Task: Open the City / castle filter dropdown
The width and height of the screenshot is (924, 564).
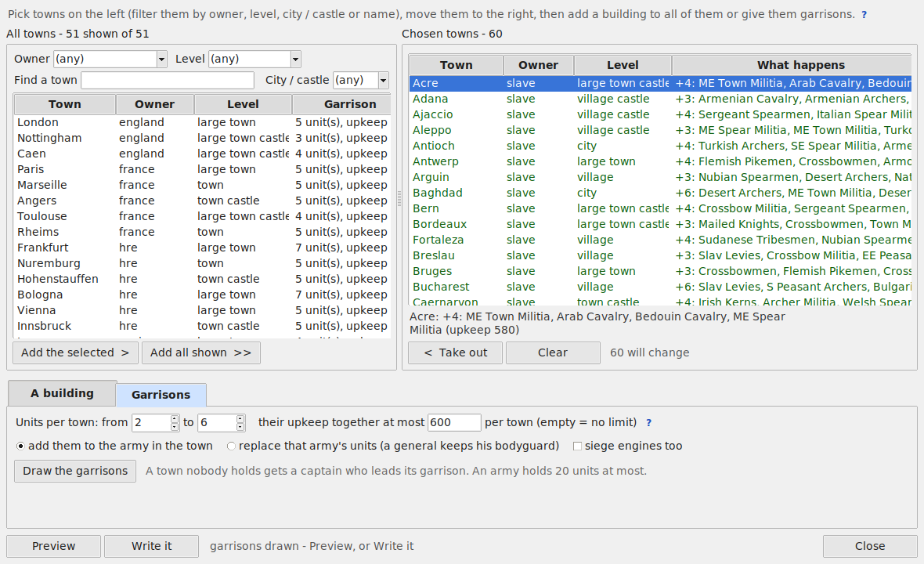Action: [384, 80]
